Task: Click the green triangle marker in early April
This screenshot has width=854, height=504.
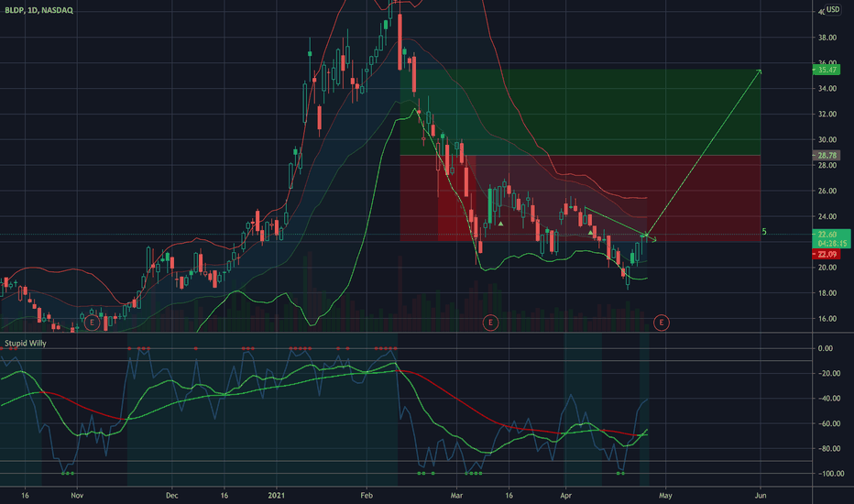Action: (590, 233)
